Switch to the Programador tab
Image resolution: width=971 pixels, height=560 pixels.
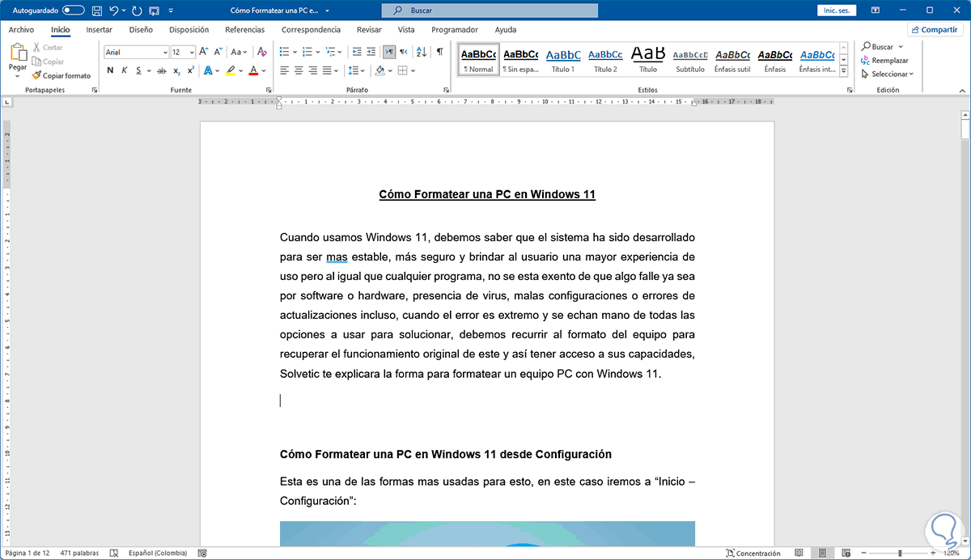tap(455, 29)
